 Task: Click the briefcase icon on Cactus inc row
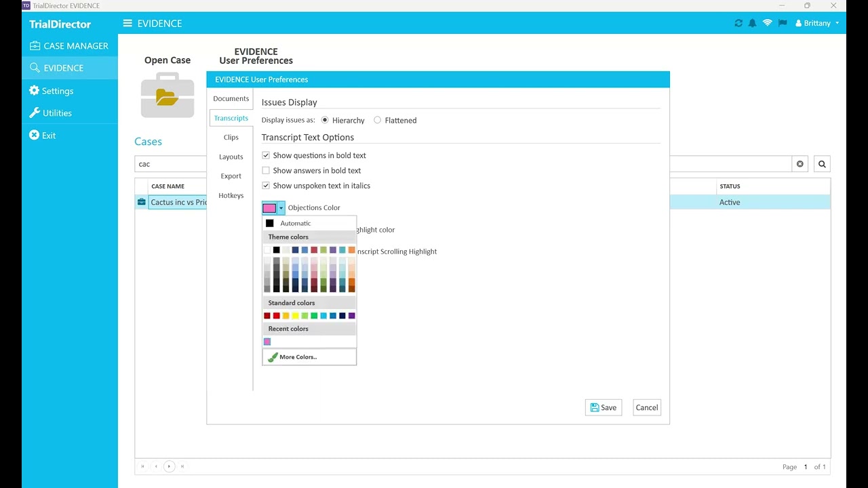[x=141, y=202]
